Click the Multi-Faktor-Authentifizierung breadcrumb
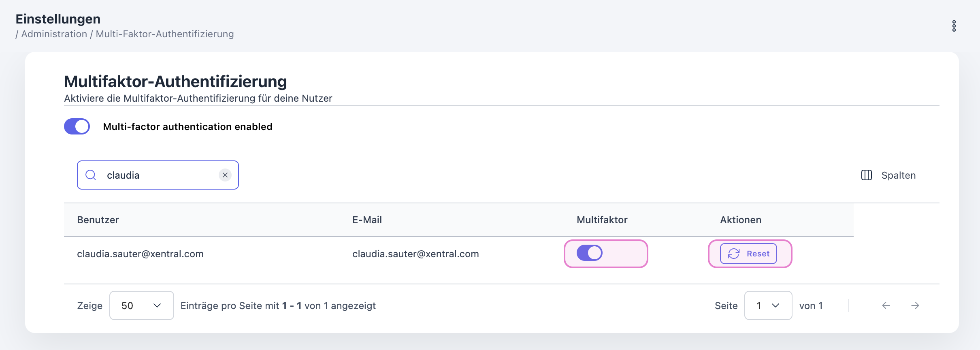The image size is (980, 350). (165, 34)
